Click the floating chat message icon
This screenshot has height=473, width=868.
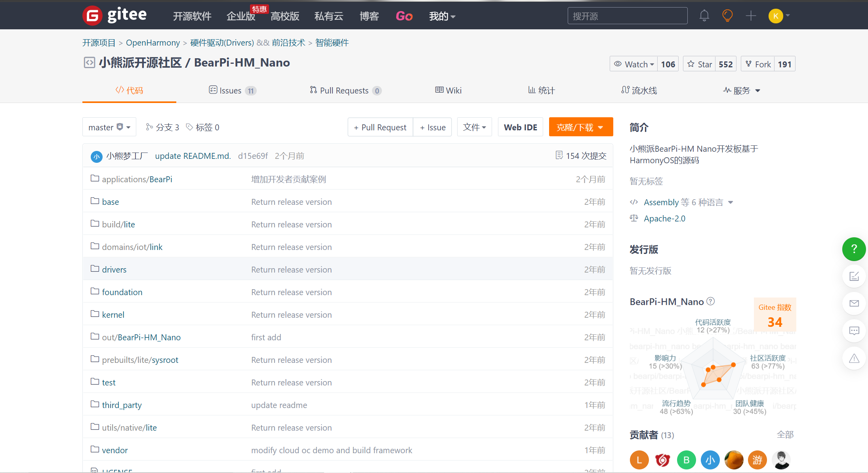(854, 331)
